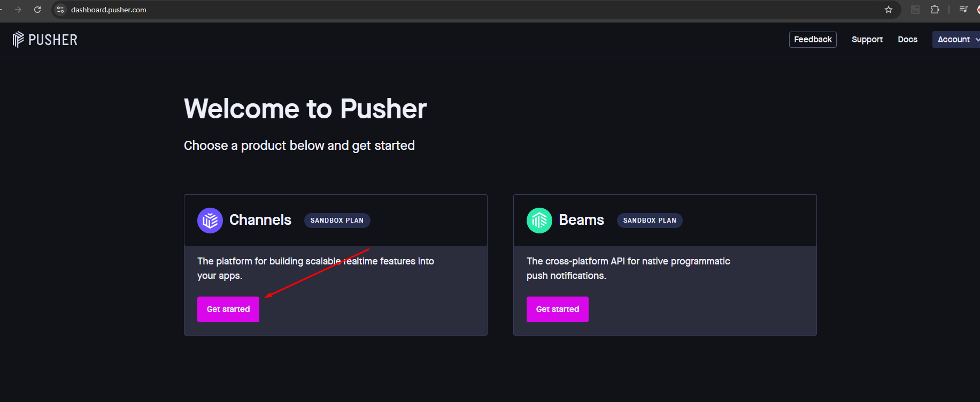Open the media control music-list icon
Image resolution: width=980 pixels, height=402 pixels.
click(x=963, y=10)
